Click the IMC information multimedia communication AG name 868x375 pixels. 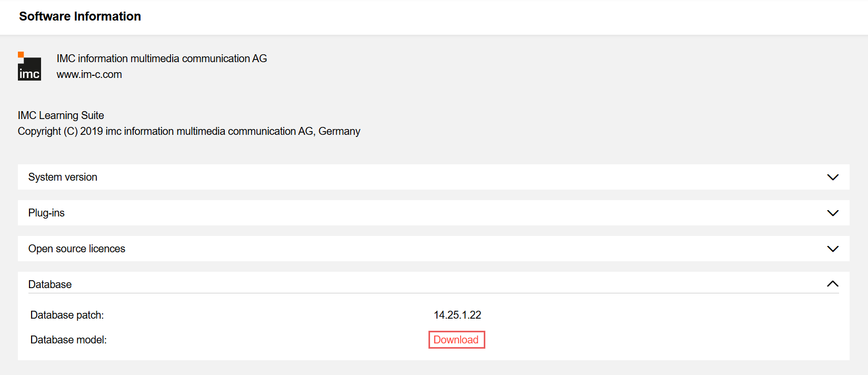(x=161, y=58)
